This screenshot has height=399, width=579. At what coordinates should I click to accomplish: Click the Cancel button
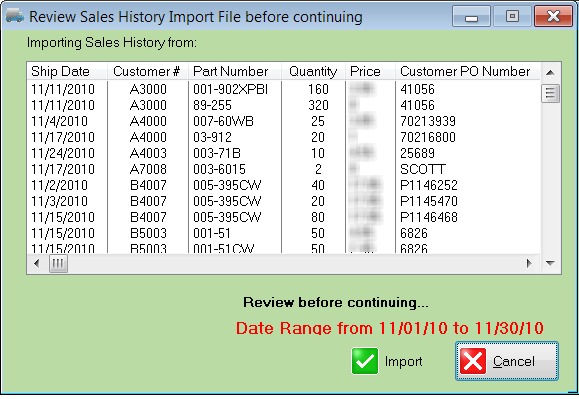click(x=507, y=361)
